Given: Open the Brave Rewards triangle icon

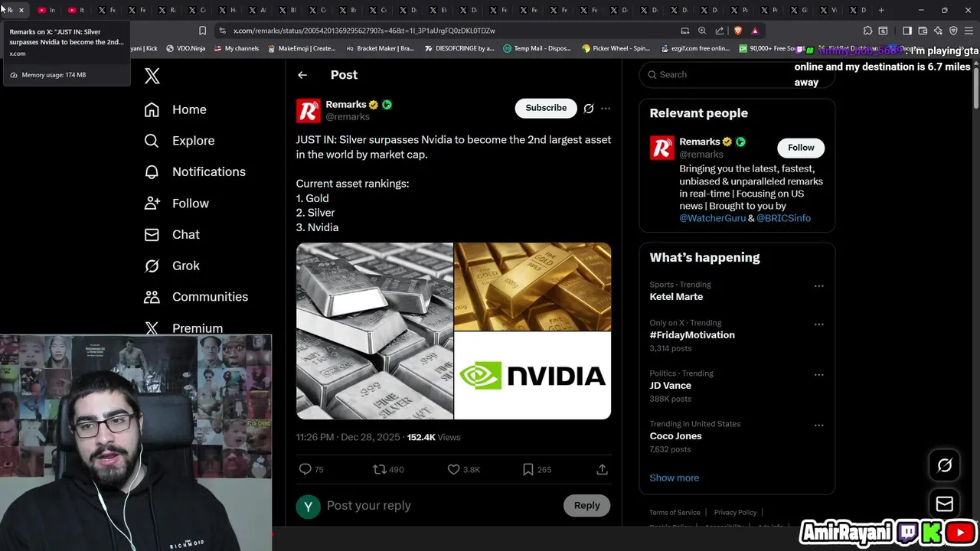Looking at the screenshot, I should click(x=755, y=31).
